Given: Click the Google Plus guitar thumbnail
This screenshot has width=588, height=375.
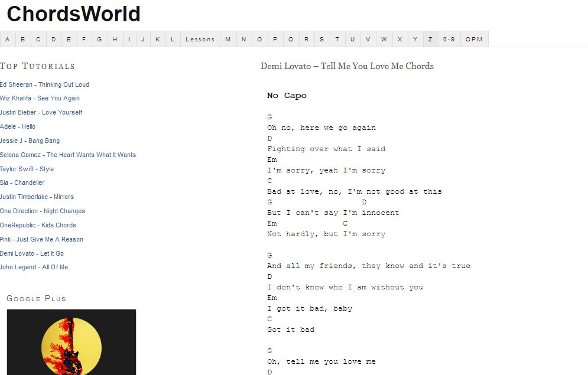Looking at the screenshot, I should (x=72, y=342).
